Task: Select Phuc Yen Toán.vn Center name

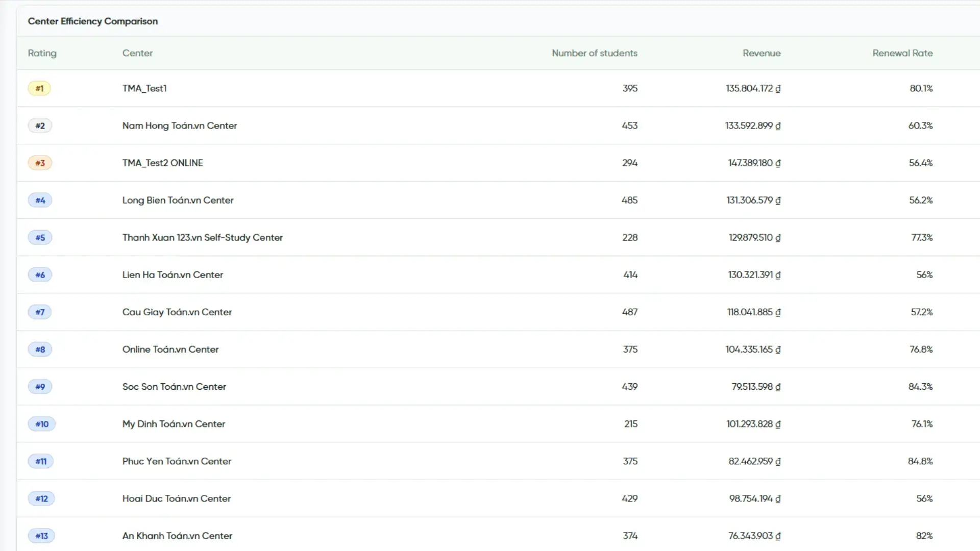Action: pos(177,461)
